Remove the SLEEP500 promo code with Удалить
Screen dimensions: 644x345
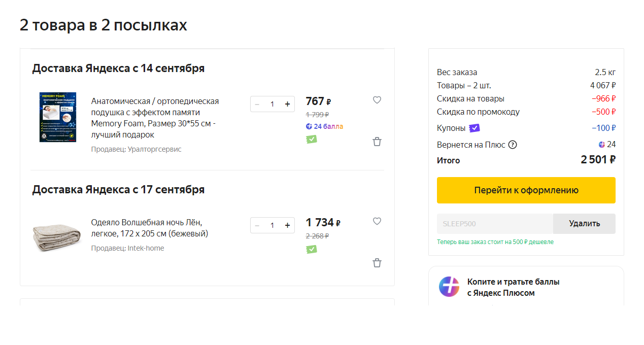tap(584, 224)
